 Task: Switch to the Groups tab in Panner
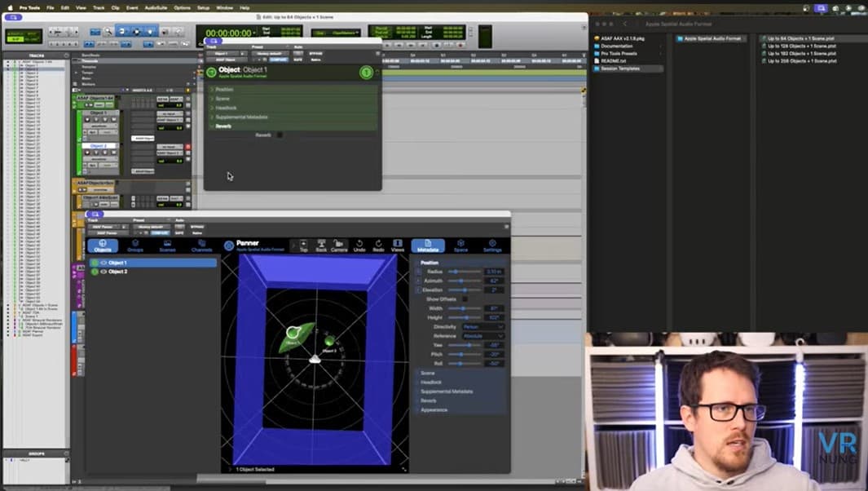(x=135, y=245)
